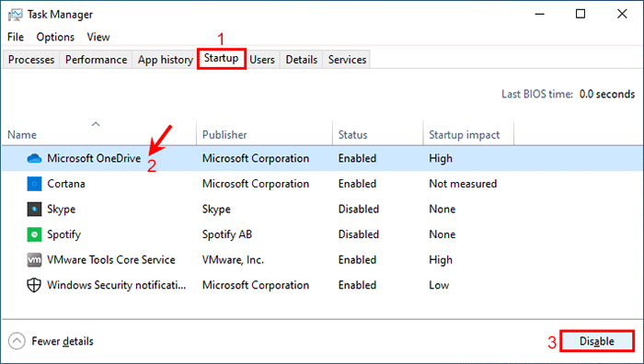Click OneDrive's High startup impact cell
The width and height of the screenshot is (644, 364).
tap(441, 158)
